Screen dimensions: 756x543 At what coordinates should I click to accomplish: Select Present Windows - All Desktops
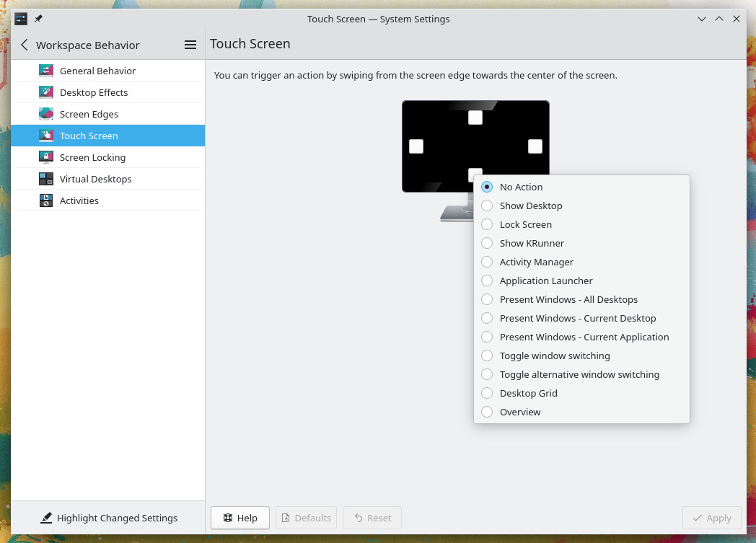coord(582,300)
